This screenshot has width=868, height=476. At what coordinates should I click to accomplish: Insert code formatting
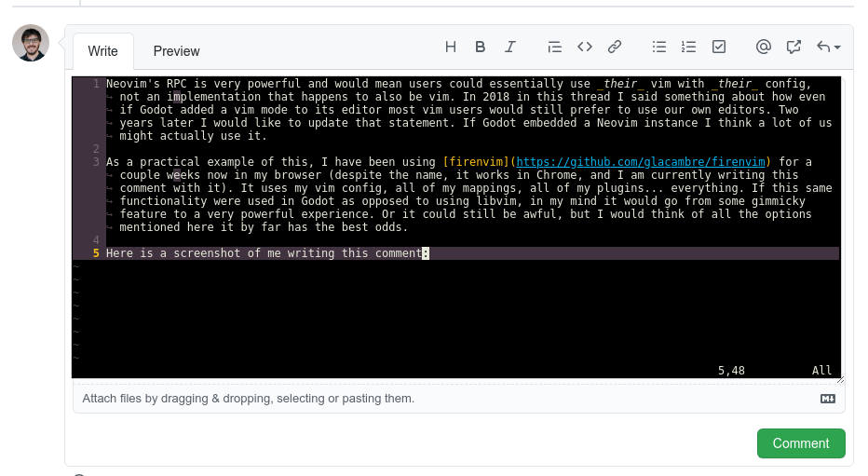point(585,48)
